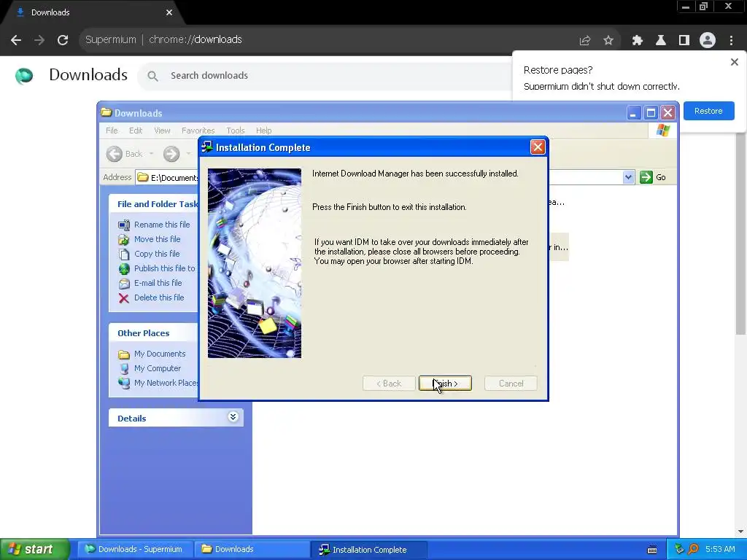This screenshot has width=747, height=560.
Task: Click the explorer Back button
Action: coord(125,154)
